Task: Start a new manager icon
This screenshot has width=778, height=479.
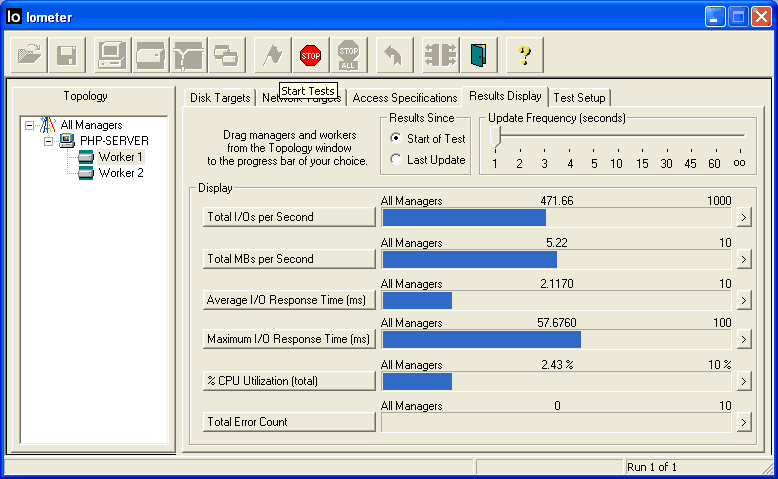Action: [x=112, y=55]
